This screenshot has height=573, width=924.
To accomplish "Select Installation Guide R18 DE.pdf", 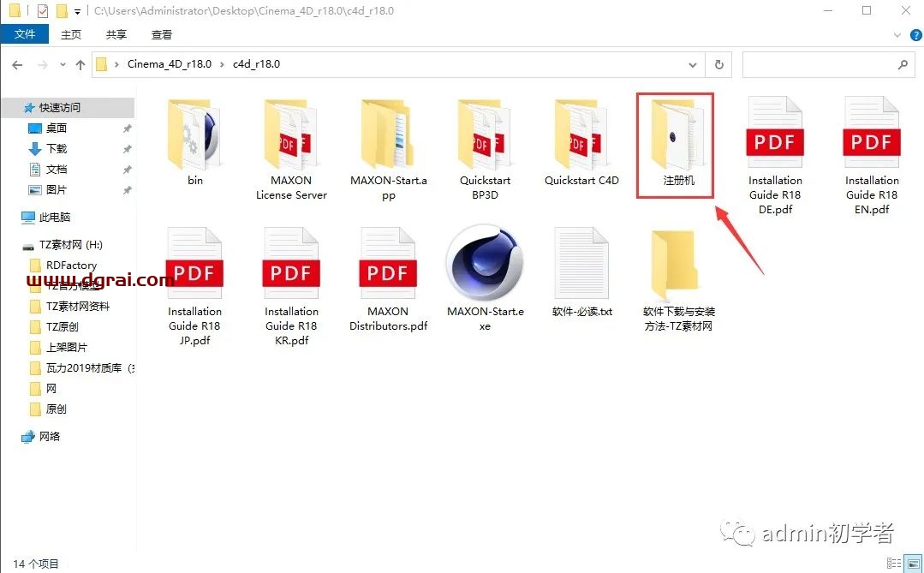I will pyautogui.click(x=775, y=156).
